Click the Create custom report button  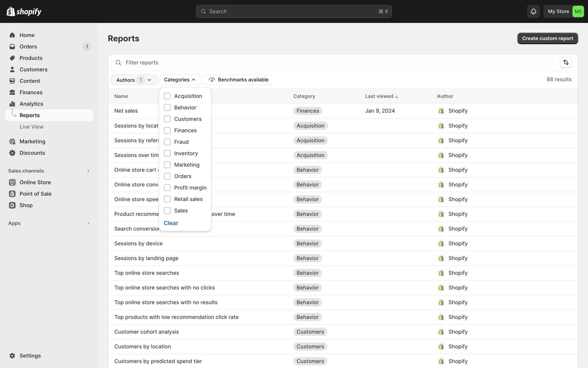click(547, 38)
